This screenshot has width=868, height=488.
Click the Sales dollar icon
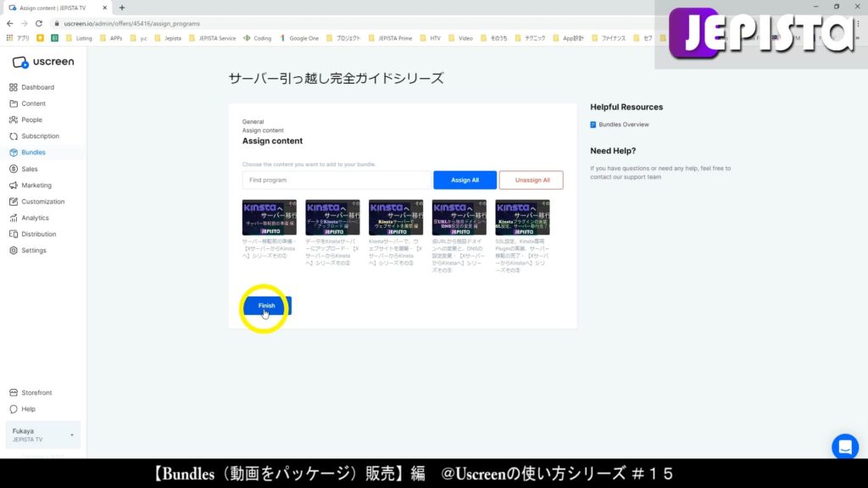click(14, 169)
